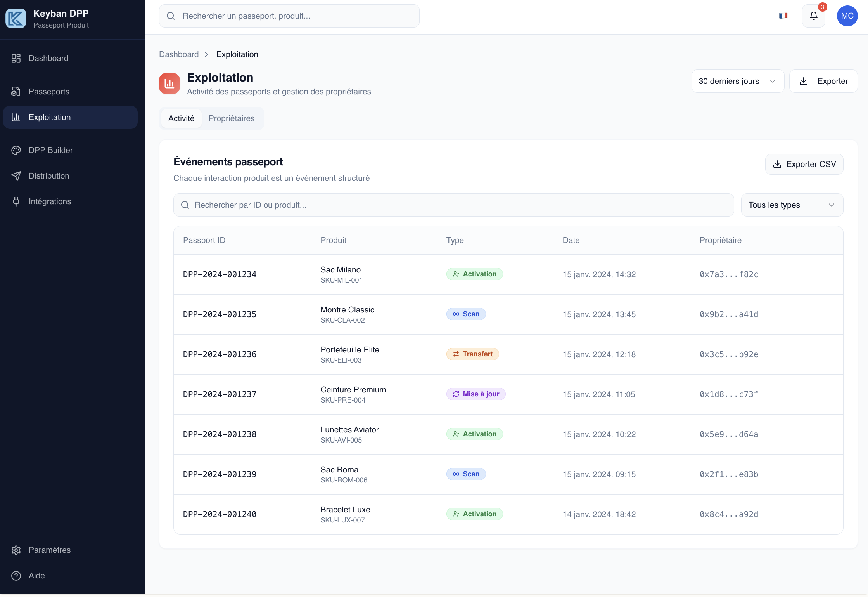
Task: Click owner address 0x1d8...c73f
Action: click(729, 394)
